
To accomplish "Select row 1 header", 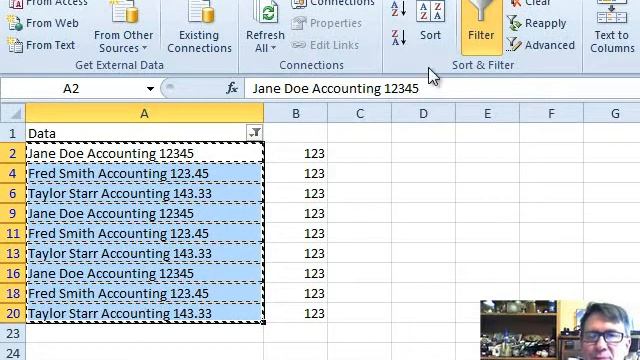I will [x=13, y=133].
